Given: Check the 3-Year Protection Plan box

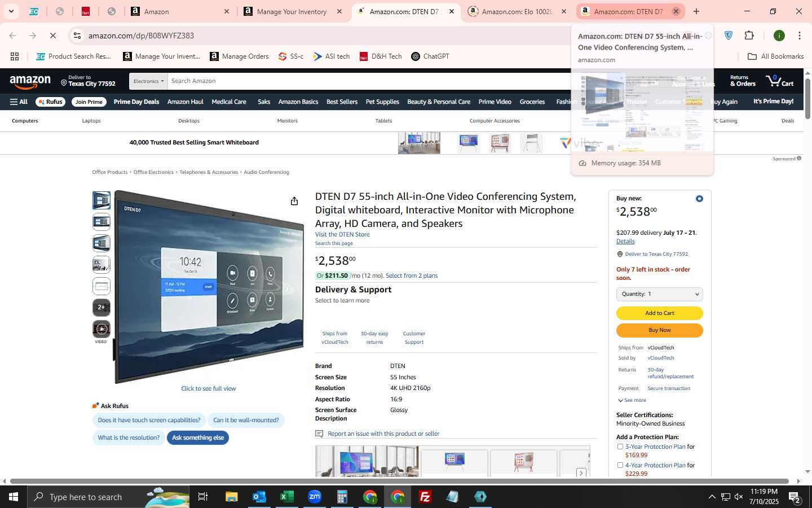Looking at the screenshot, I should point(620,446).
